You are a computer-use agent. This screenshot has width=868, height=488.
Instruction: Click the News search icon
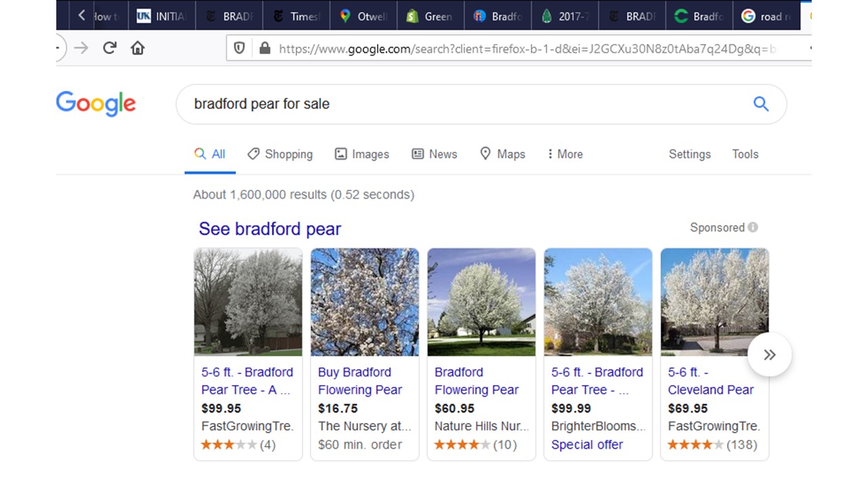coord(416,154)
